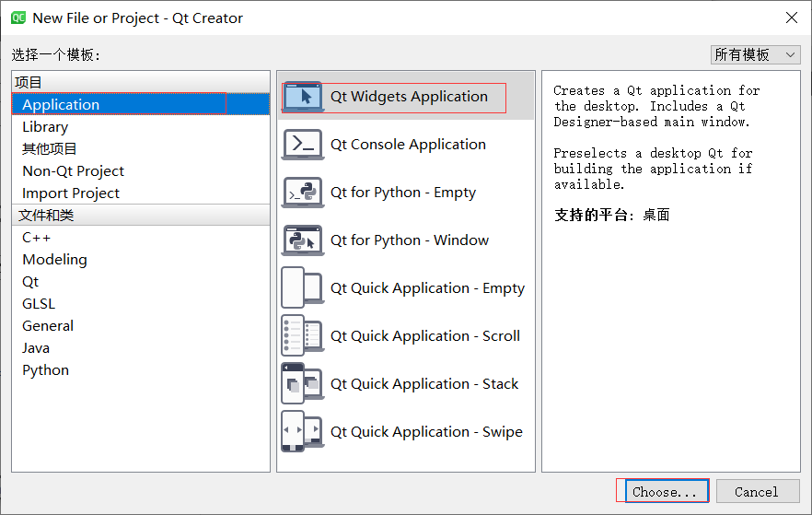
Task: Select Python file category
Action: [x=45, y=370]
